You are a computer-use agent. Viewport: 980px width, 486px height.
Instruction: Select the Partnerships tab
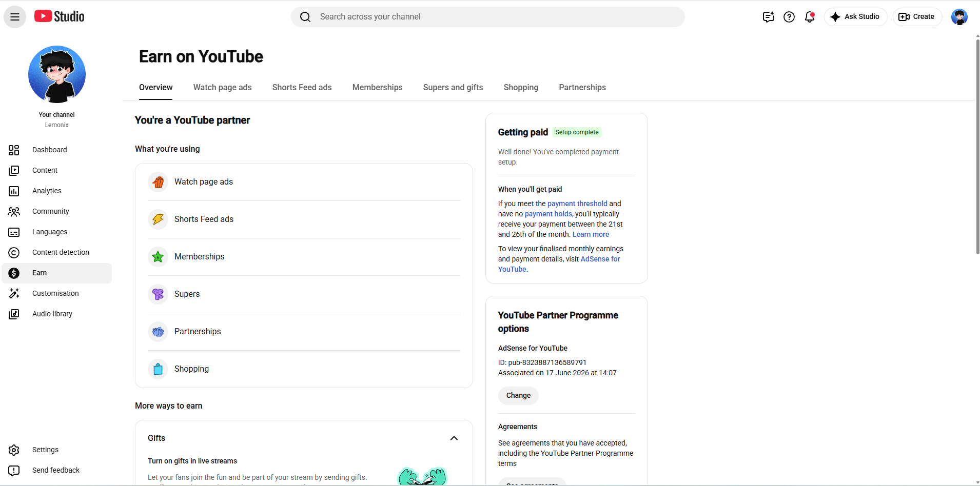pos(582,88)
